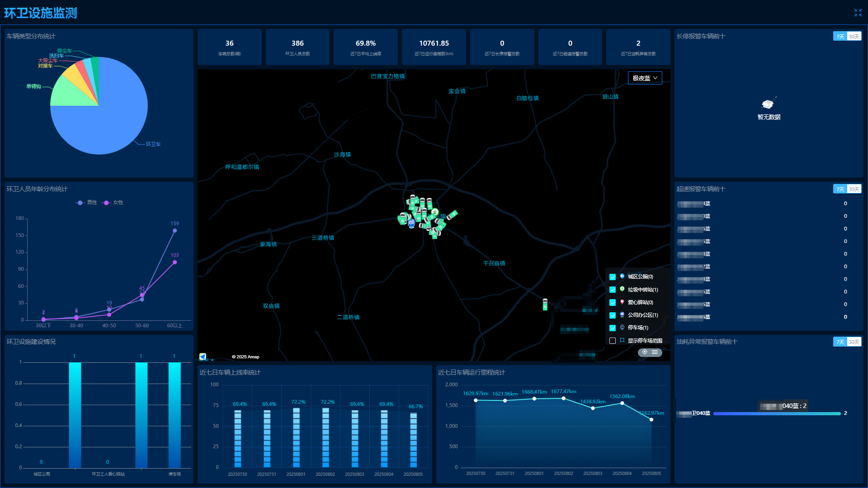Viewport: 868px width, 488px height.
Task: Click the fuel anomaly progress bar
Action: pyautogui.click(x=776, y=413)
